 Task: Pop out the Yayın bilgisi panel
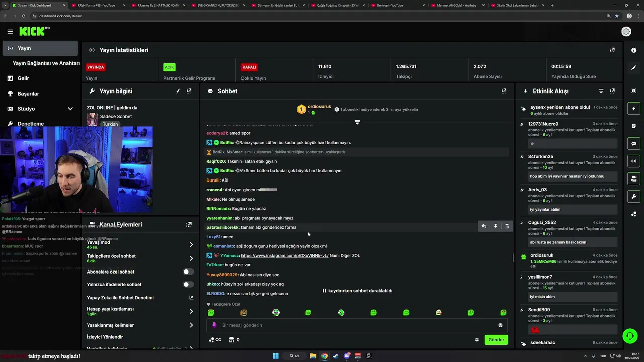click(x=189, y=91)
